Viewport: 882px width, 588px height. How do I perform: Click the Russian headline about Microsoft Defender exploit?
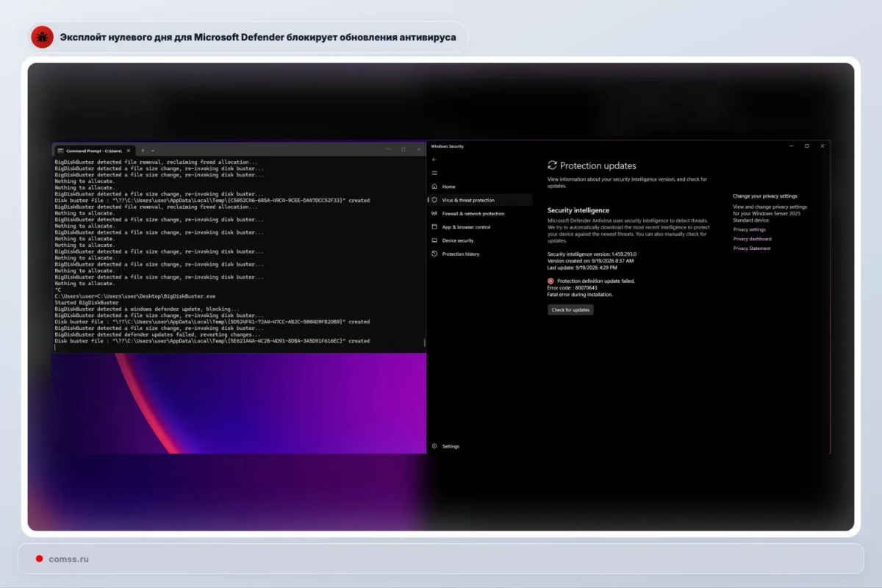258,37
